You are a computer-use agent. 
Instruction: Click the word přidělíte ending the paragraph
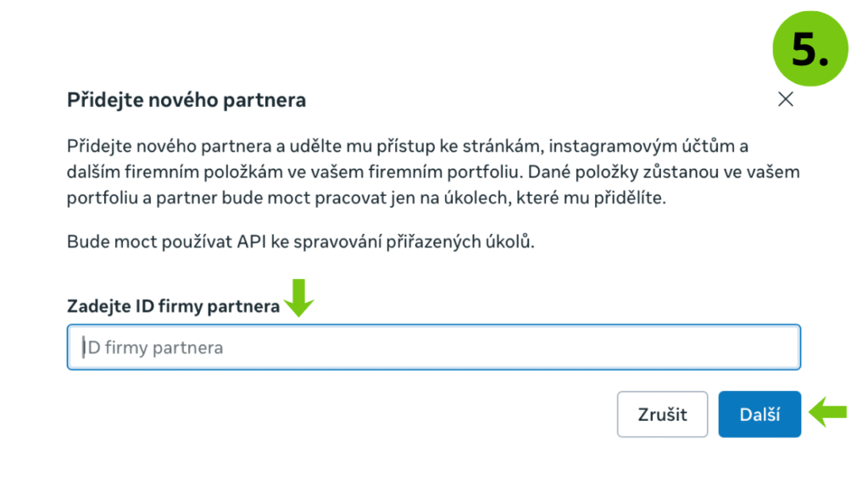[x=632, y=198]
